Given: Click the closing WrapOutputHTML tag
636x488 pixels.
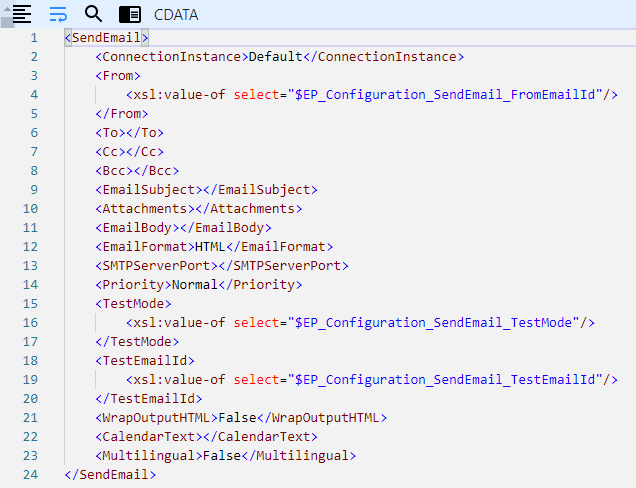Looking at the screenshot, I should click(x=322, y=418).
